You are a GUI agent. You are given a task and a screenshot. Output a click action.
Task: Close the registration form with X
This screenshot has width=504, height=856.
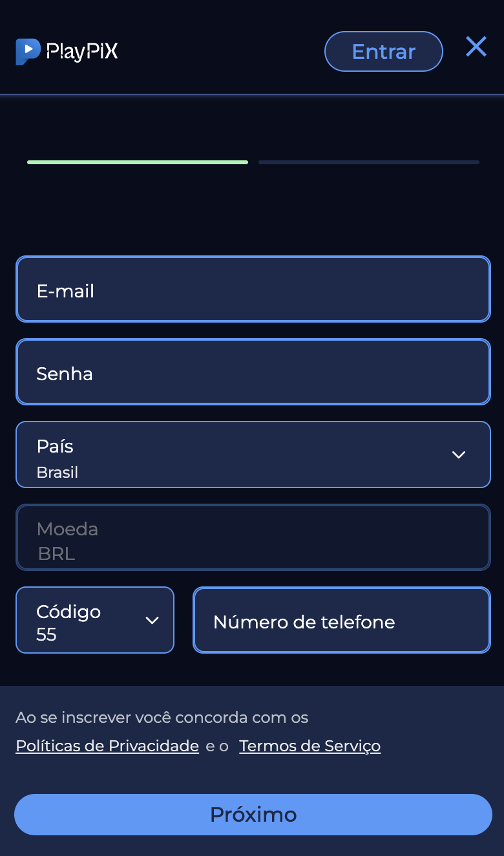(476, 47)
